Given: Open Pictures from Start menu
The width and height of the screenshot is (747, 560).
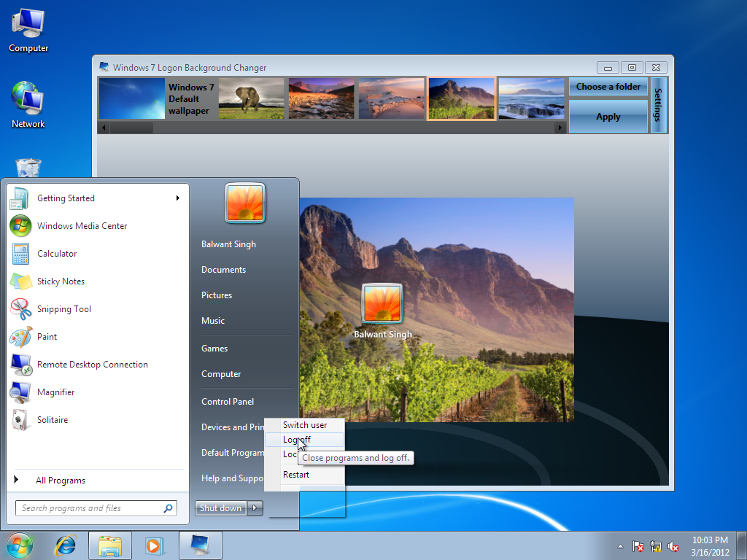Looking at the screenshot, I should (217, 295).
